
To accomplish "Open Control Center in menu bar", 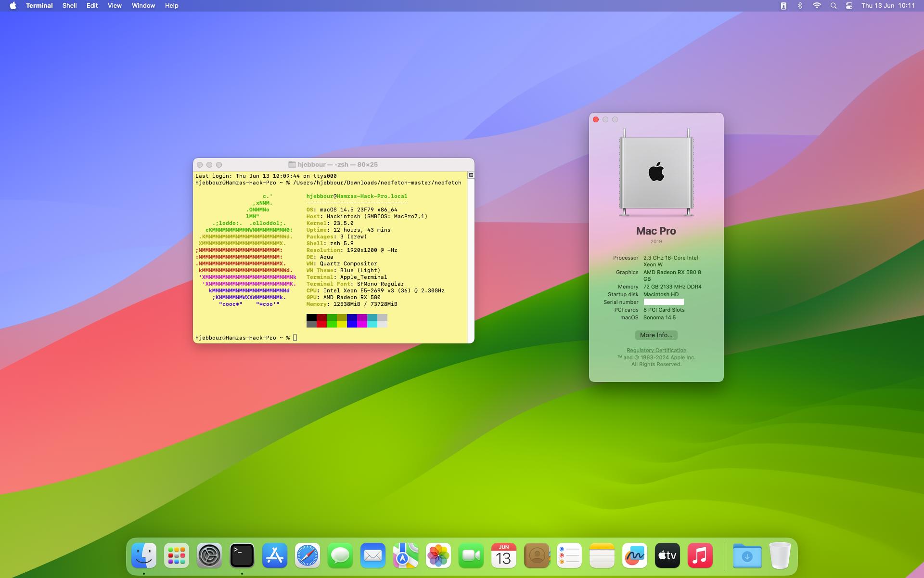I will 849,6.
